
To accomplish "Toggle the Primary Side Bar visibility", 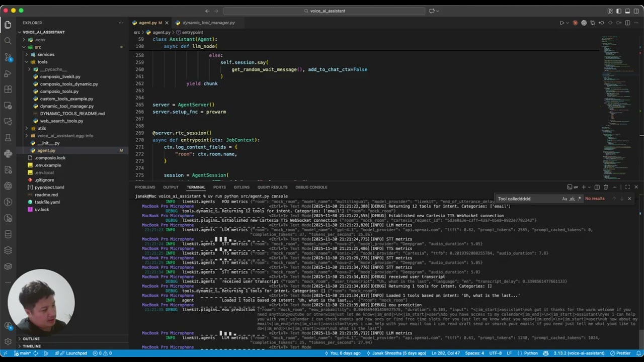I will point(619,11).
